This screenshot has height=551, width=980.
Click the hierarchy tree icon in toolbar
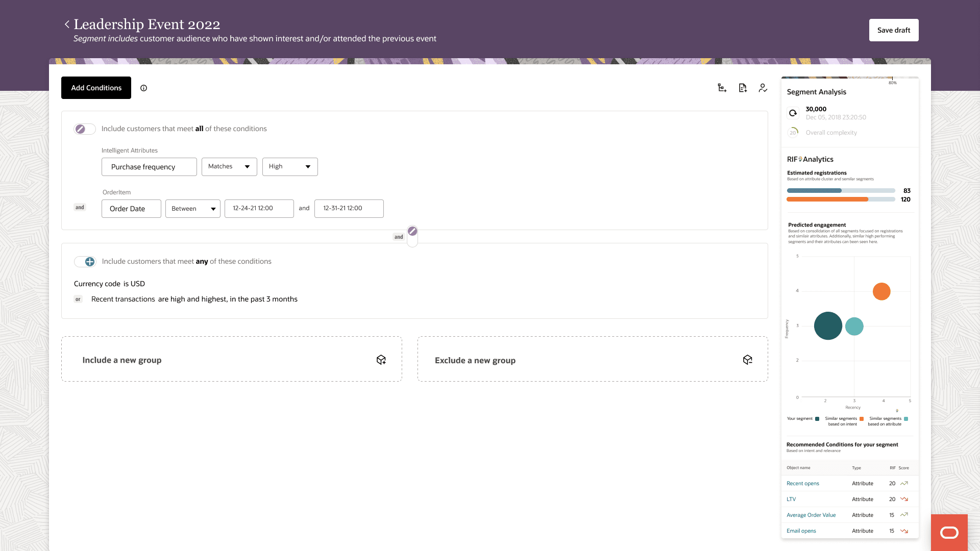(722, 88)
